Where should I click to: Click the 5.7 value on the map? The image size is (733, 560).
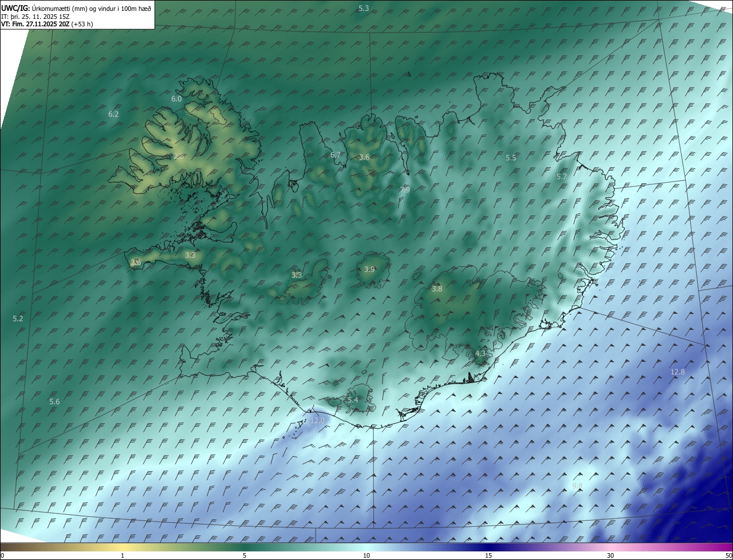(x=562, y=177)
